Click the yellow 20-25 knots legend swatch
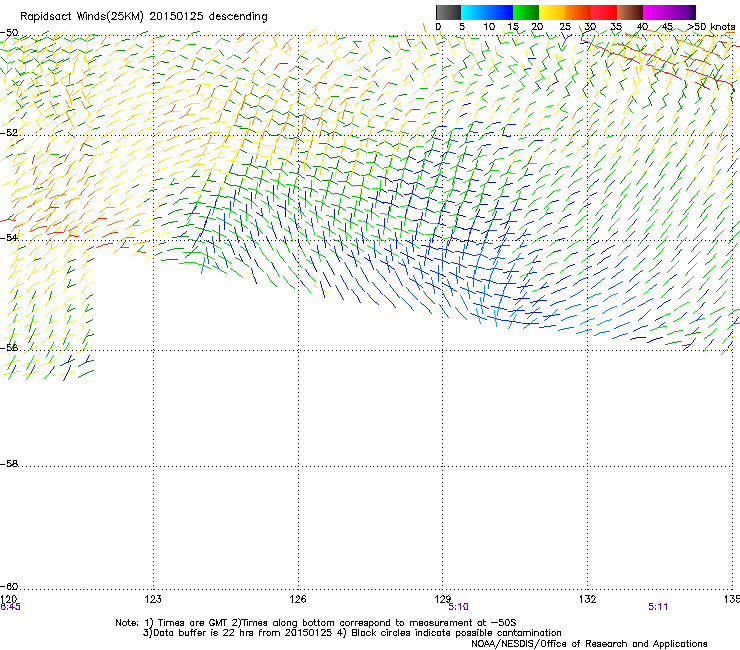Viewport: 740px width, 650px height. pyautogui.click(x=552, y=12)
